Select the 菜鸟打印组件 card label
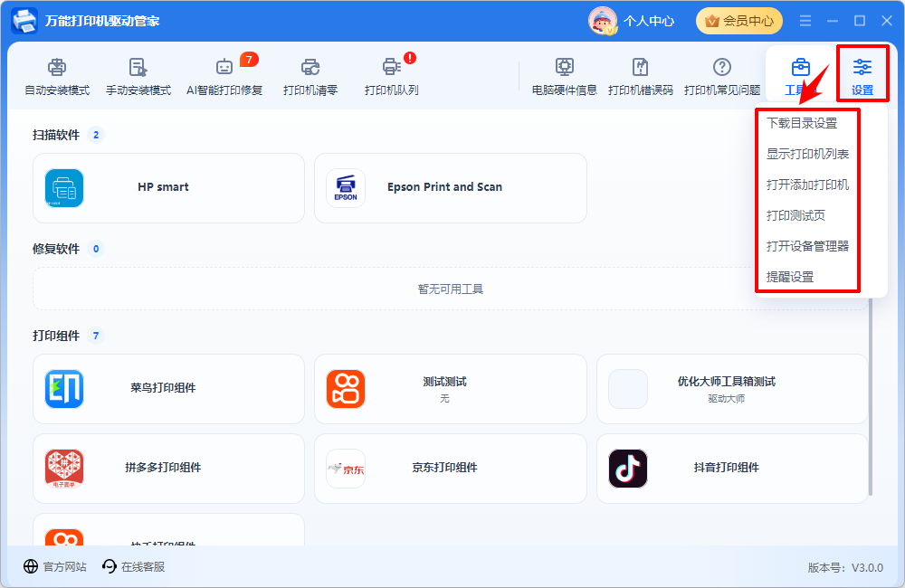Viewport: 905px width, 588px height. (163, 388)
